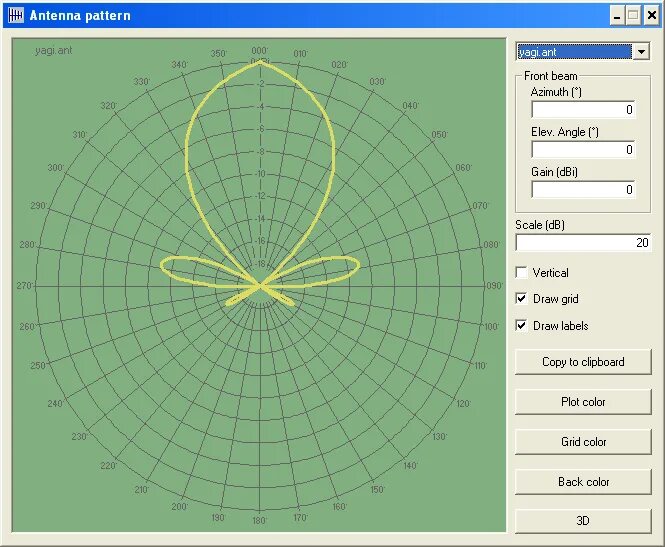Screen dimensions: 665x547
Task: Click the Antenna pattern title bar icon
Action: 16,16
